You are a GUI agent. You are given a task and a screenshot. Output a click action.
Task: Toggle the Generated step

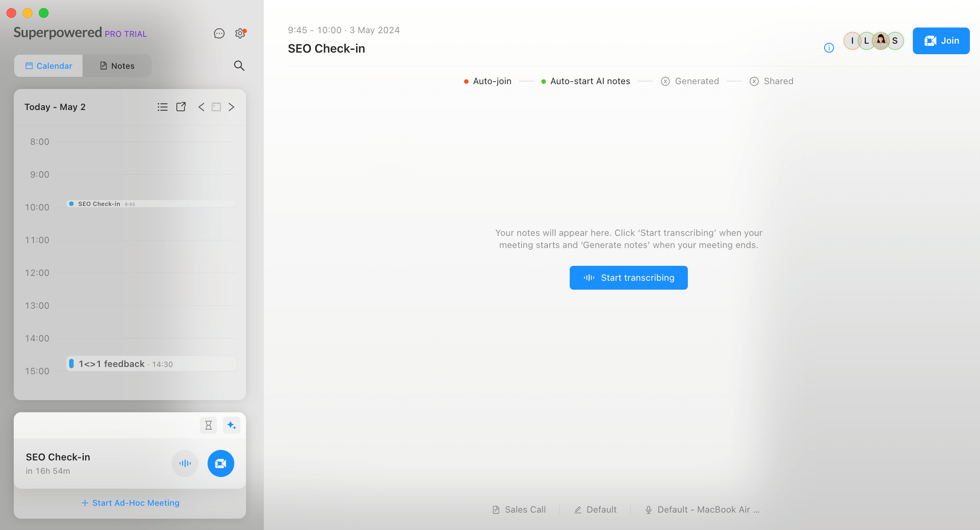(x=690, y=81)
